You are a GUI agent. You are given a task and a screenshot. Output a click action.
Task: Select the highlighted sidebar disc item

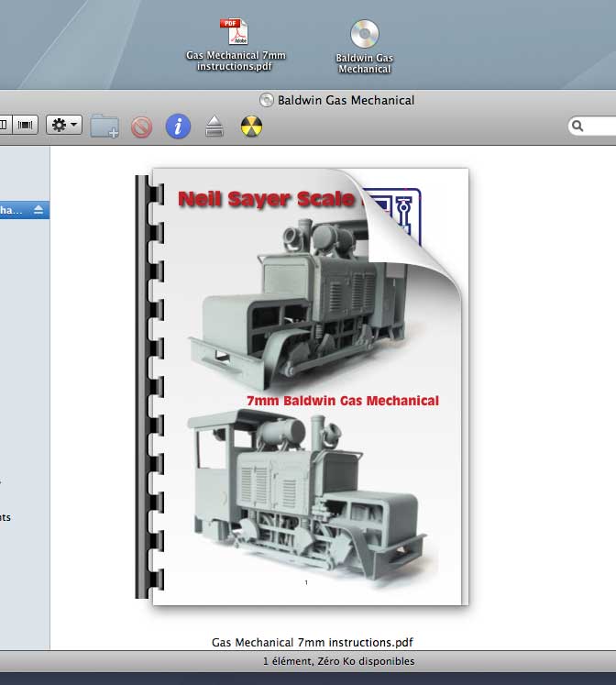(x=25, y=210)
